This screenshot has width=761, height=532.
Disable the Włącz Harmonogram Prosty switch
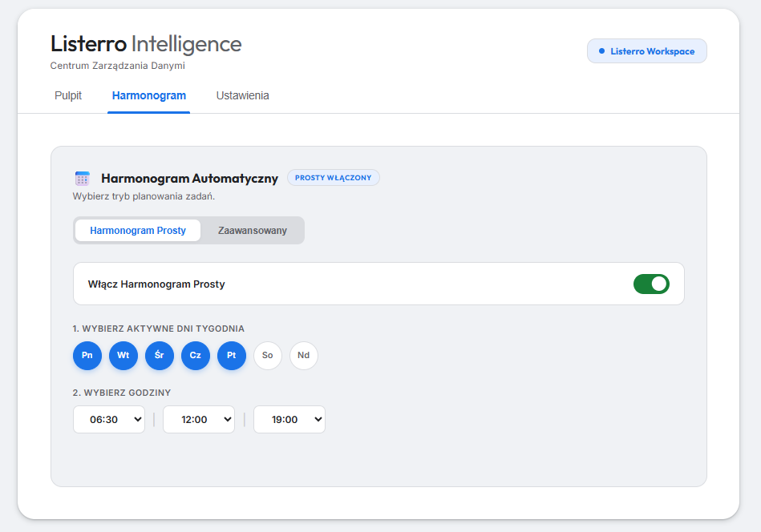pos(650,284)
